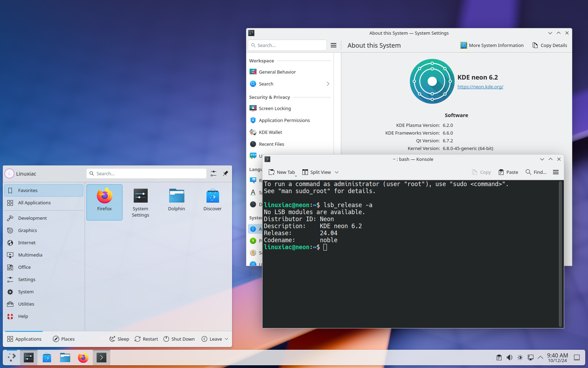588x368 pixels.
Task: Select Favorites category in launcher
Action: (x=44, y=190)
